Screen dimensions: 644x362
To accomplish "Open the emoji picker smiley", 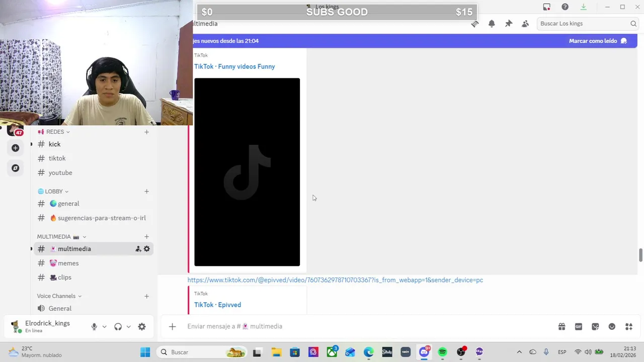I will click(x=612, y=327).
